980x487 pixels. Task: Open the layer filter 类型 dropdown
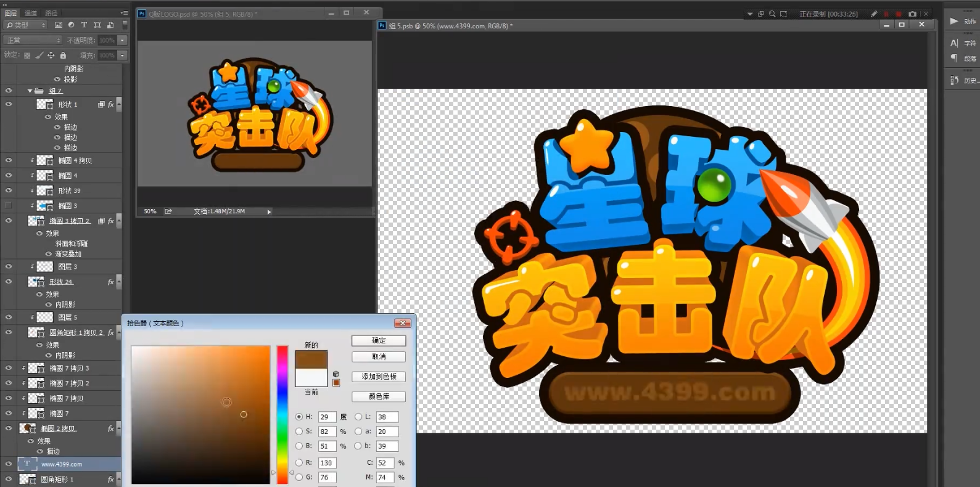pyautogui.click(x=25, y=25)
